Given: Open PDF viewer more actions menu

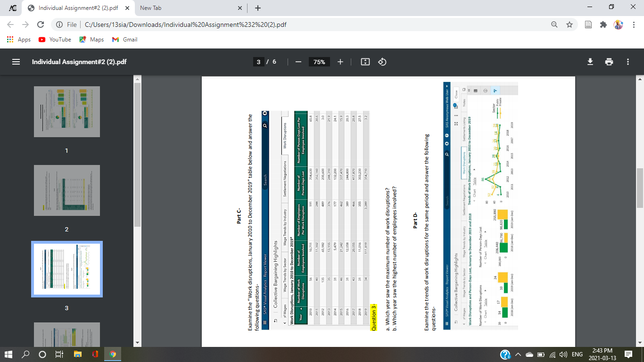Looking at the screenshot, I should click(x=628, y=62).
